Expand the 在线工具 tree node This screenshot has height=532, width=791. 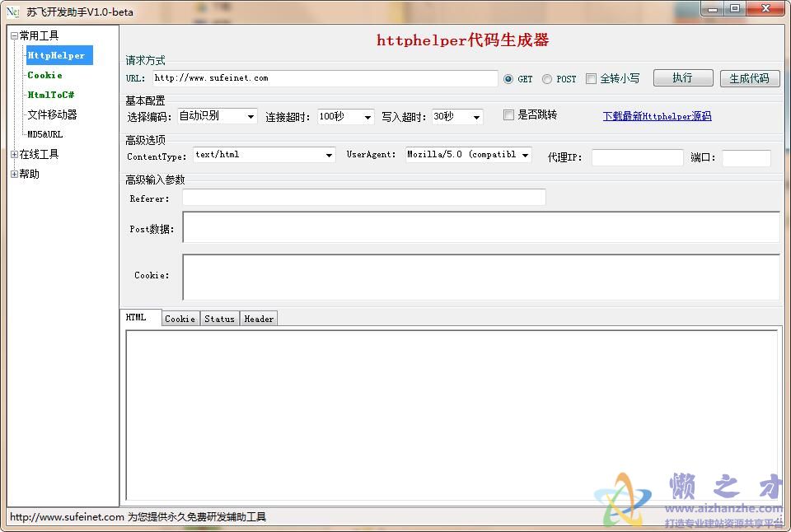(13, 154)
